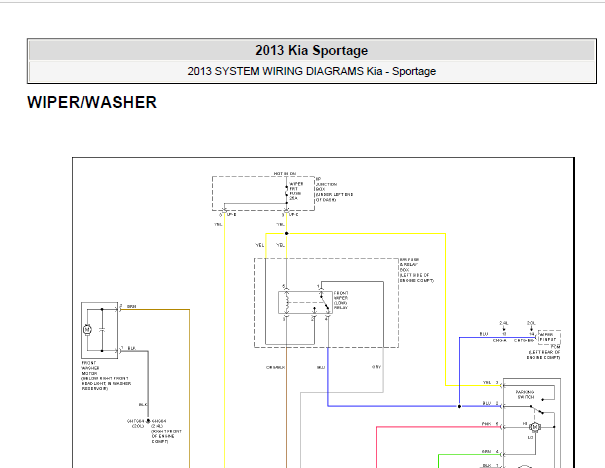Screen dimensions: 605x468
Task: Click the 'FRONT WIPER (LOW) RELAY' label
Action: pos(341,300)
